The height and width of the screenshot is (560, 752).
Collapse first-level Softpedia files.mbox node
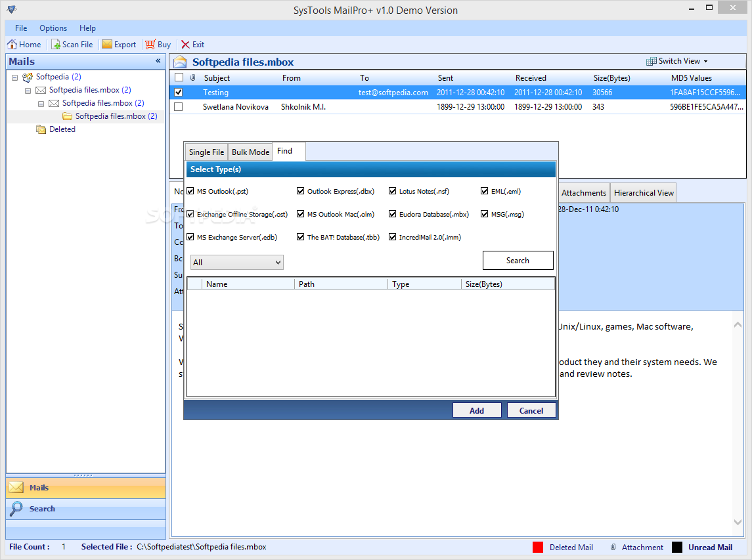[28, 91]
